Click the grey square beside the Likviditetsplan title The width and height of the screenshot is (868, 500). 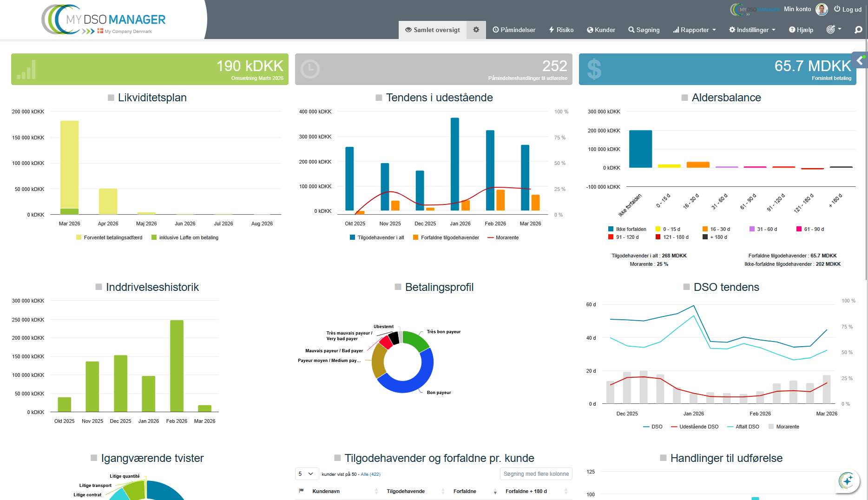tap(111, 98)
